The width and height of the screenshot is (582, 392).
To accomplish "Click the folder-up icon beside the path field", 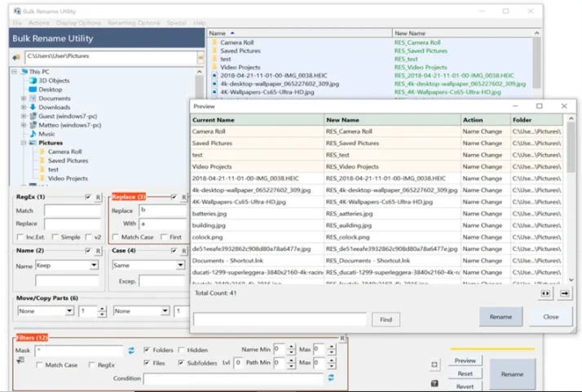I will (16, 57).
